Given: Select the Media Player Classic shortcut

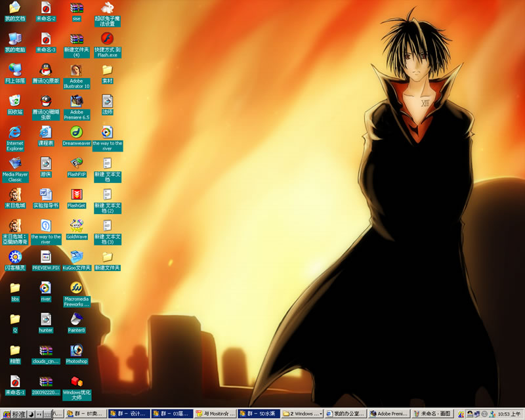Looking at the screenshot, I should (x=14, y=170).
